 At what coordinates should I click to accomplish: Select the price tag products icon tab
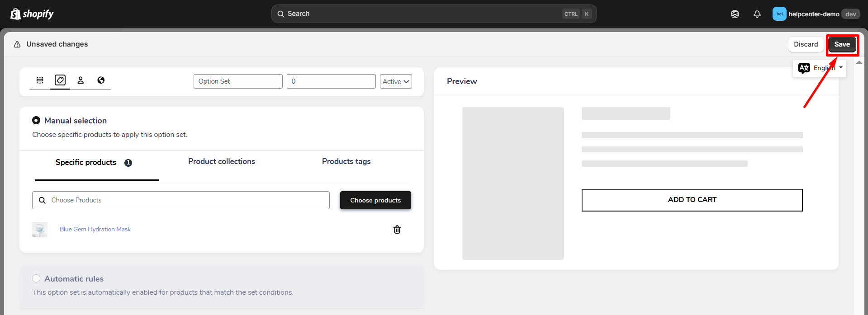pos(60,80)
